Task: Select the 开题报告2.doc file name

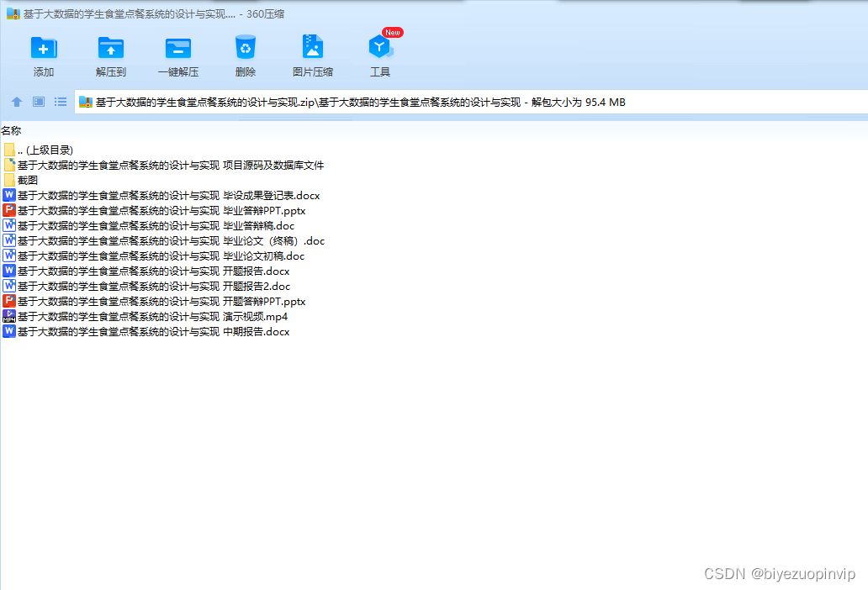Action: (153, 285)
